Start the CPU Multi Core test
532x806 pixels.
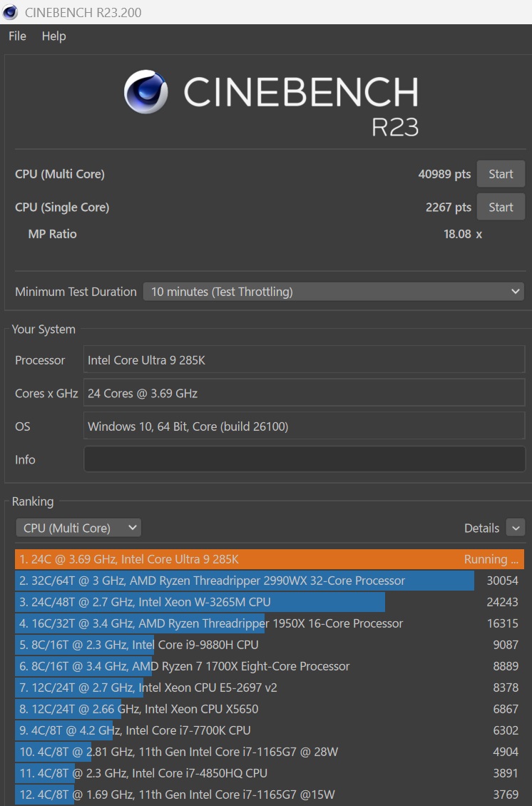(x=501, y=174)
